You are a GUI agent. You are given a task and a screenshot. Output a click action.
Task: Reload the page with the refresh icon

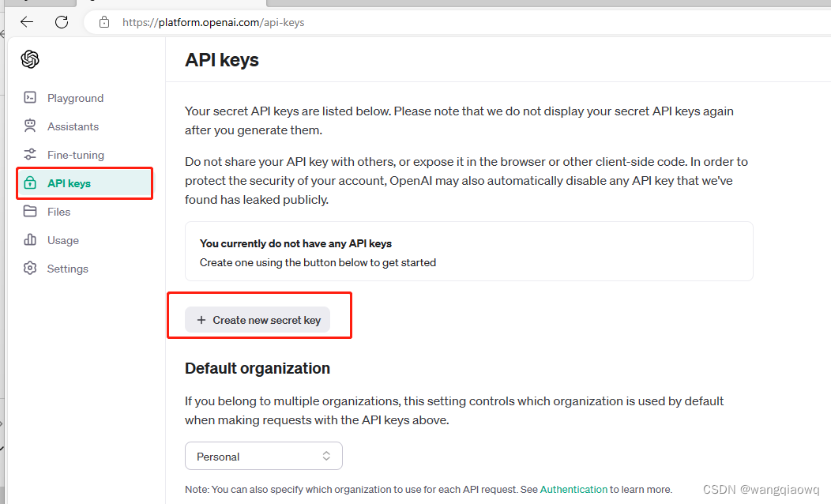(x=62, y=22)
